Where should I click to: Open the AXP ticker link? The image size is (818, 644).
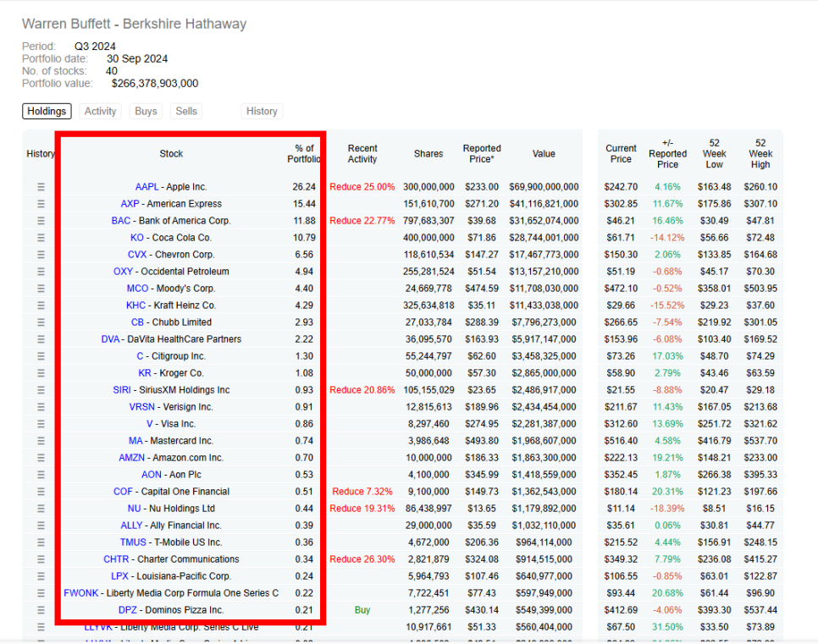click(130, 204)
